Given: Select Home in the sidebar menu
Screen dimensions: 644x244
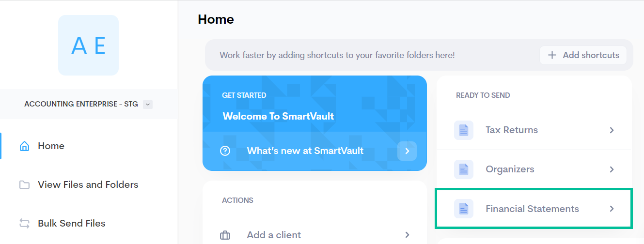Looking at the screenshot, I should (51, 146).
